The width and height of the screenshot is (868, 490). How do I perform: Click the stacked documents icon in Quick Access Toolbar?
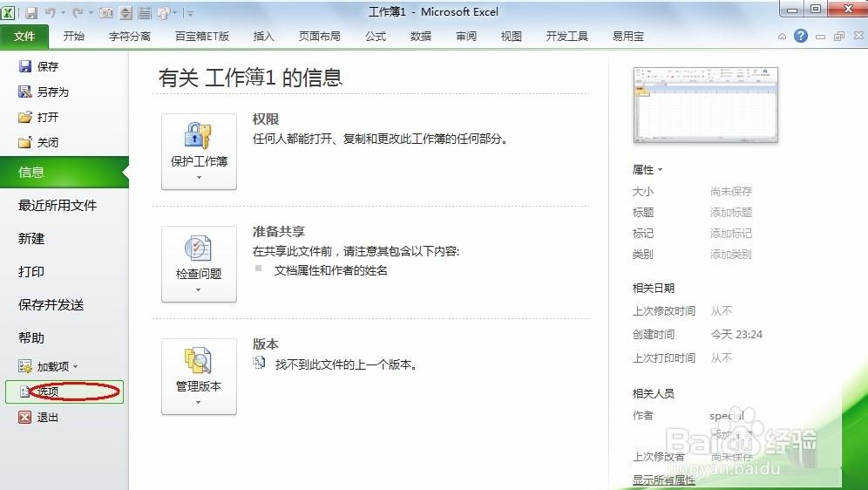[x=164, y=12]
